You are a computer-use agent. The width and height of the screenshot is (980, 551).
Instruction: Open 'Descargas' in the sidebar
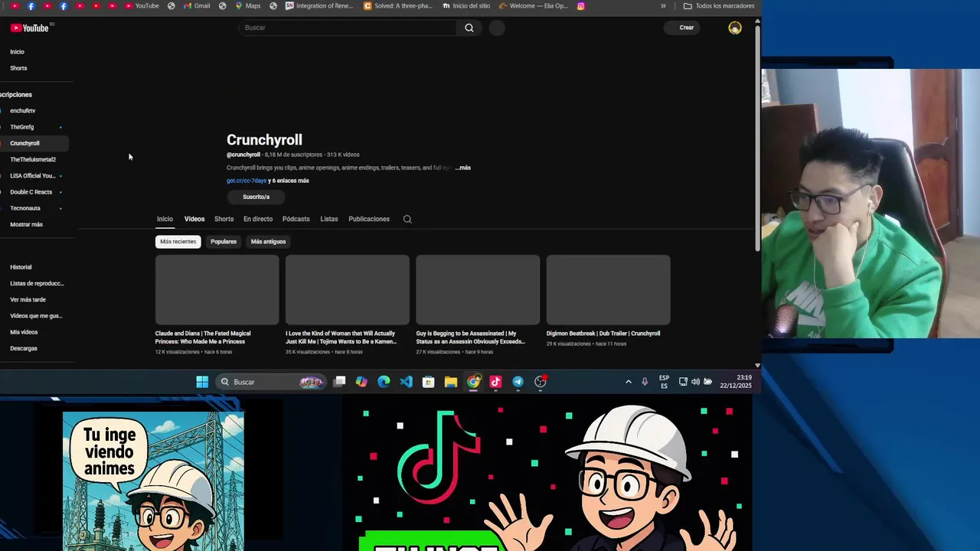tap(23, 348)
